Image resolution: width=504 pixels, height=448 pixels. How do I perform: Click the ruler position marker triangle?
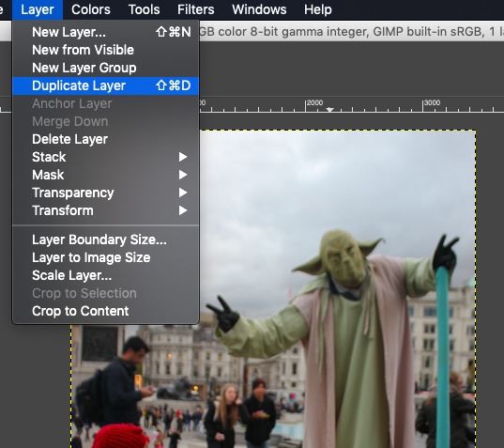pos(329,109)
